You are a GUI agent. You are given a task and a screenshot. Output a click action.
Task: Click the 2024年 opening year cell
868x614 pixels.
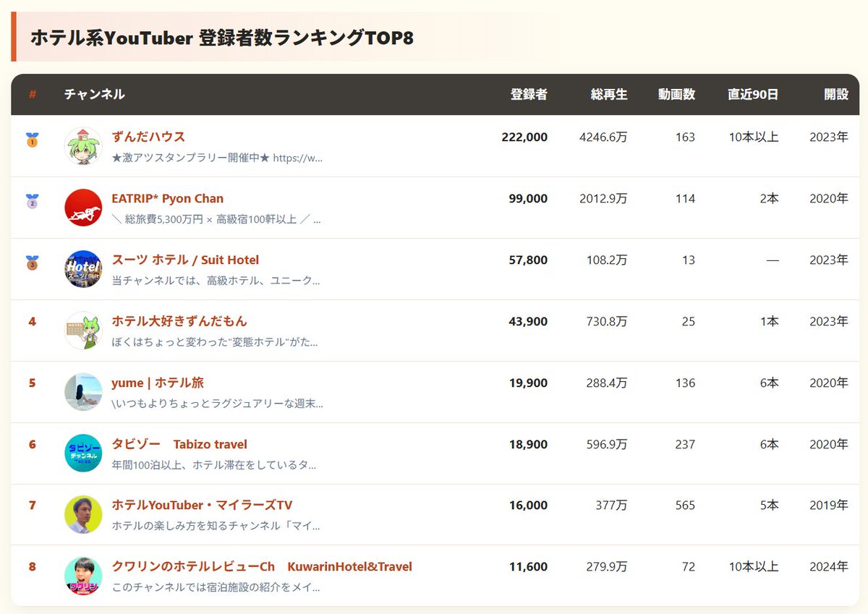[829, 566]
